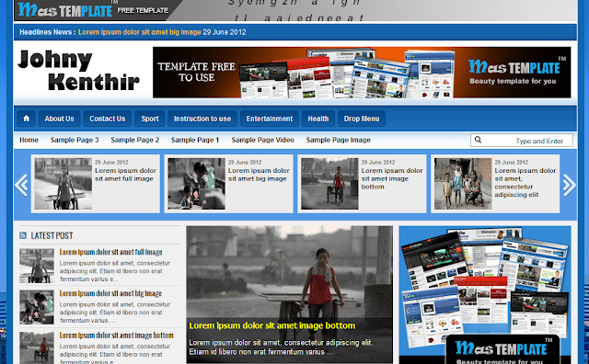Open latest post titled 'amet image bottom'
Screen dimensions: 589x364
point(117,336)
